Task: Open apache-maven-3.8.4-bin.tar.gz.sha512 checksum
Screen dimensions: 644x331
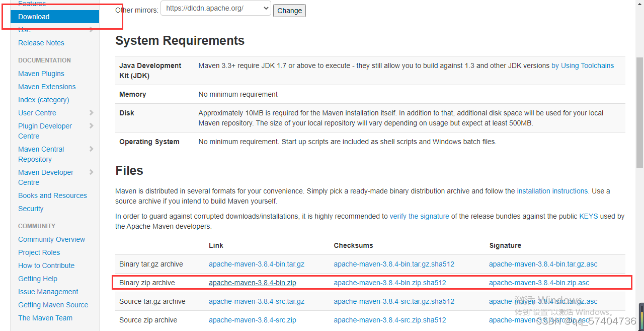Action: pyautogui.click(x=394, y=264)
